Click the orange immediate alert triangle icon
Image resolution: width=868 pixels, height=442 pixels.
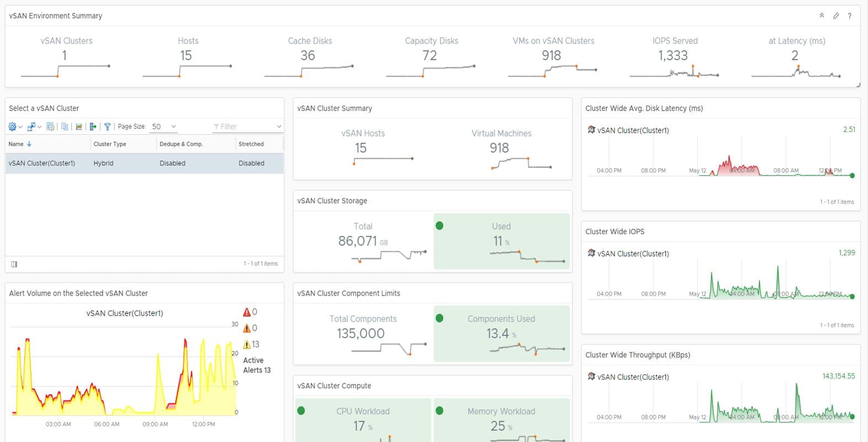pos(247,328)
